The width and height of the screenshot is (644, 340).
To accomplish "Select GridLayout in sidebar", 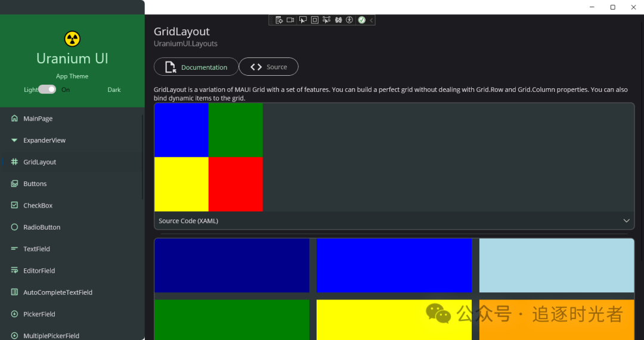I will [x=72, y=162].
